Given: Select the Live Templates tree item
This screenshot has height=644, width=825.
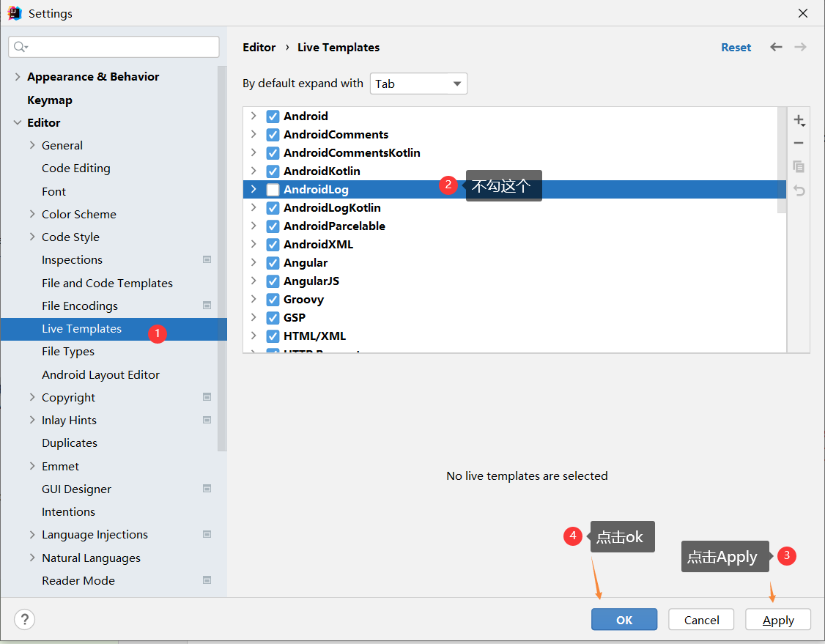Looking at the screenshot, I should pos(114,329).
